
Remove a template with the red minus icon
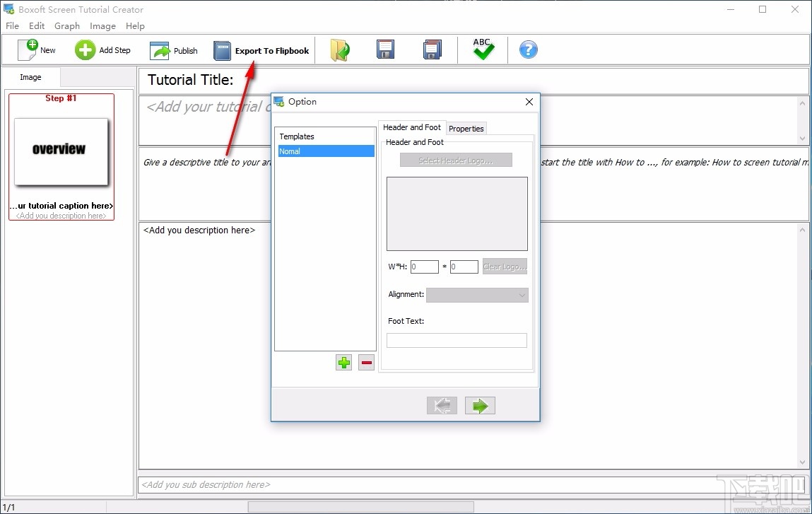pyautogui.click(x=366, y=362)
